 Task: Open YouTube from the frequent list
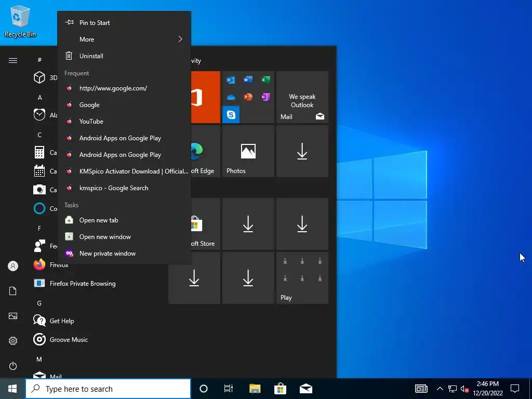pos(124,122)
